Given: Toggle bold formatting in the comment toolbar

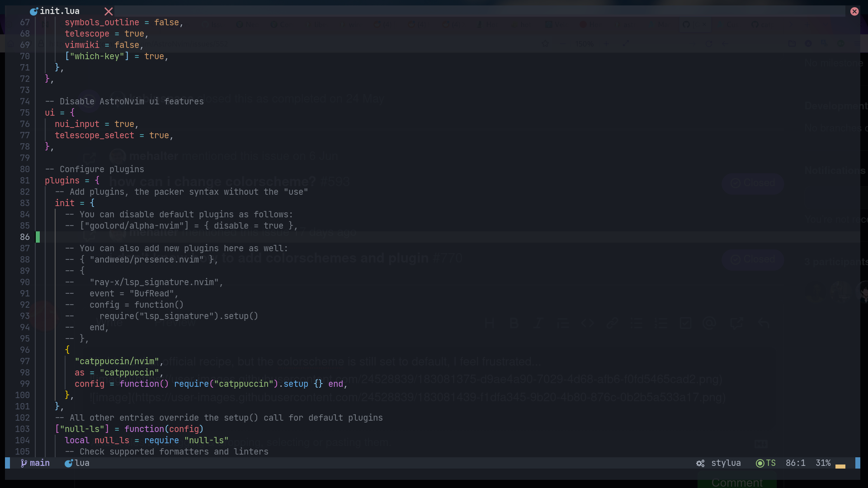Looking at the screenshot, I should pos(514,323).
